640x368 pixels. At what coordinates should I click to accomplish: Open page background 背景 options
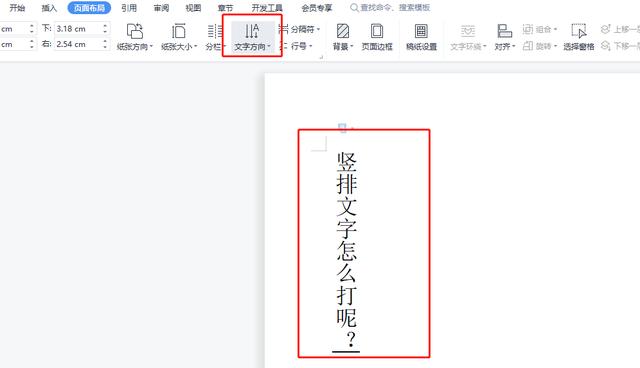343,37
